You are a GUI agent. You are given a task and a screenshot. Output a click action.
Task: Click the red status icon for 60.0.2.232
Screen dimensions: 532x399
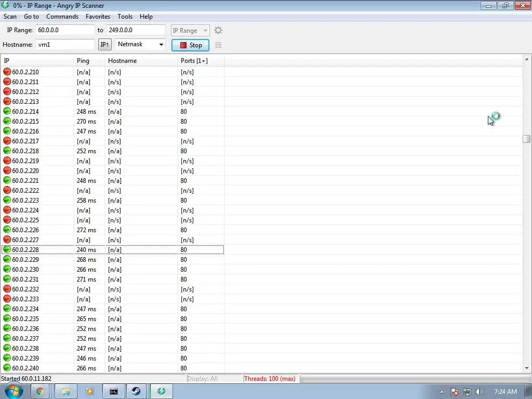pyautogui.click(x=7, y=289)
